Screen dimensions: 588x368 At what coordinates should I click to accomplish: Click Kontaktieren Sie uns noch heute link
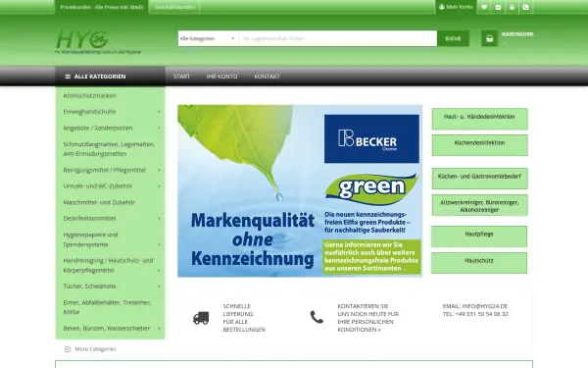[x=367, y=318]
